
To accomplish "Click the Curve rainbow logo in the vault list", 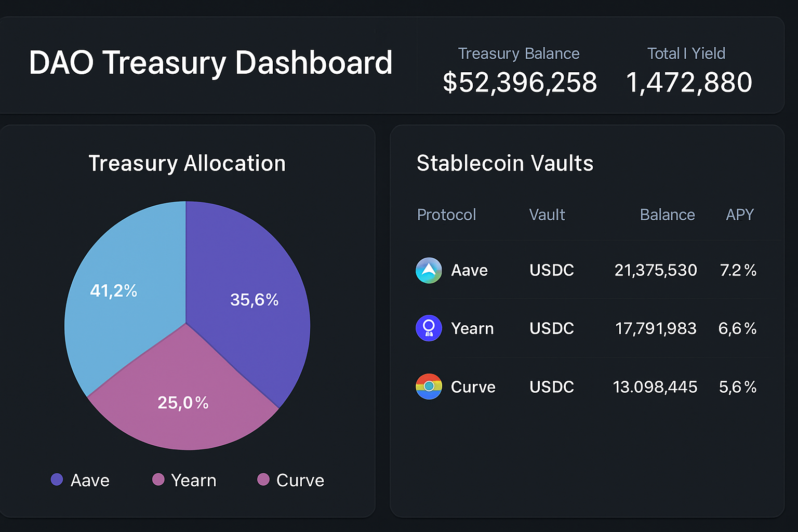I will click(429, 387).
